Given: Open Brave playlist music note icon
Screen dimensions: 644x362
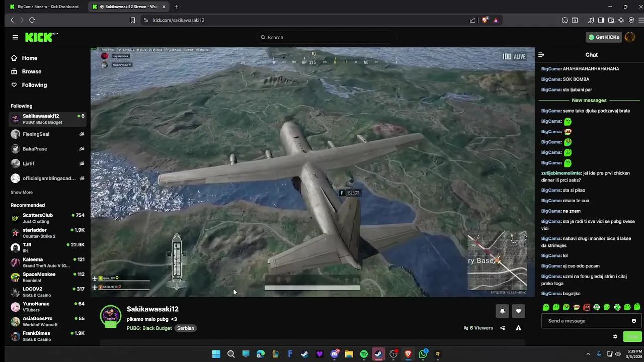Looking at the screenshot, I should pyautogui.click(x=591, y=20).
